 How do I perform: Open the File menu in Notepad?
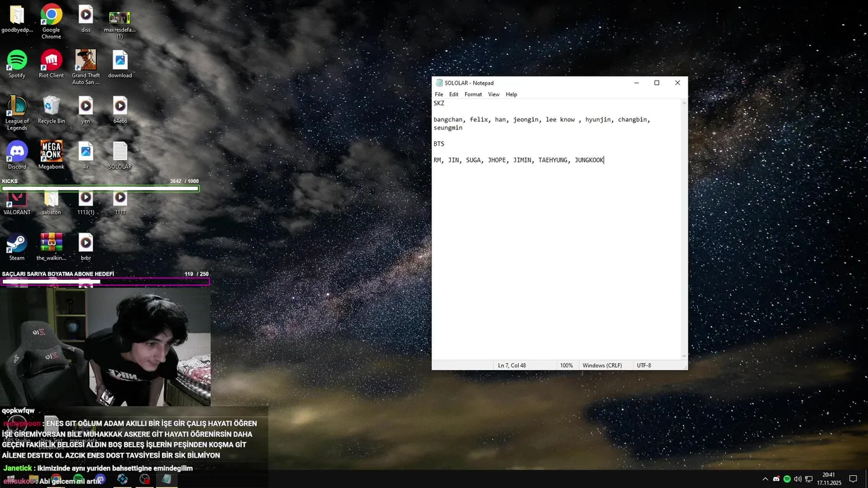tap(439, 94)
